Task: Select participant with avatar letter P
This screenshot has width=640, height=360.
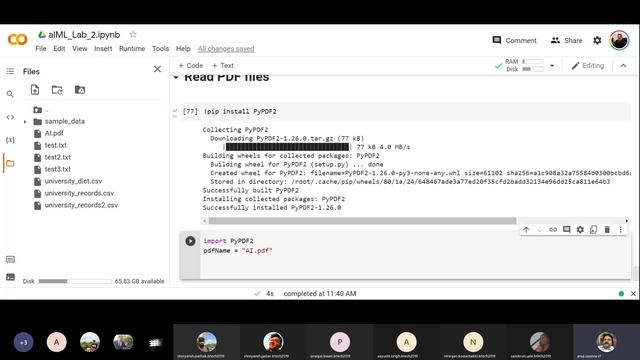Action: coord(340,342)
